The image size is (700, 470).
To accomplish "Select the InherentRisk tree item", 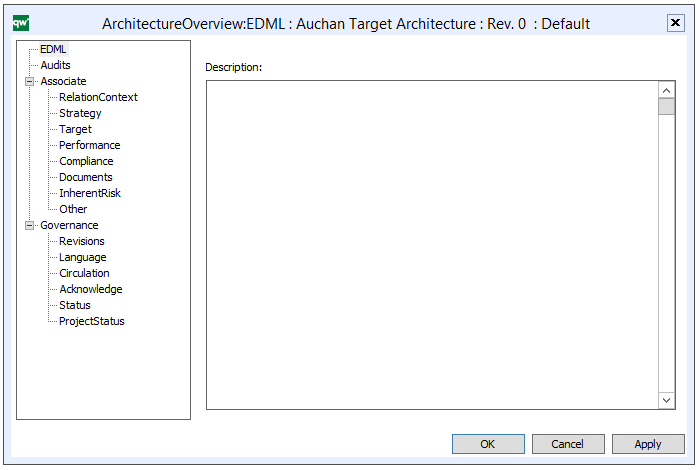I will click(90, 193).
